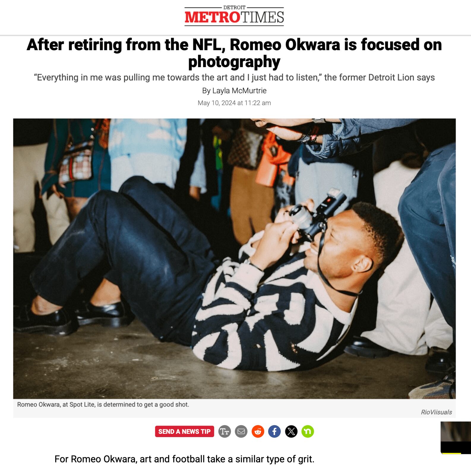The height and width of the screenshot is (476, 471).
Task: Share this story on Facebook
Action: coord(274,431)
